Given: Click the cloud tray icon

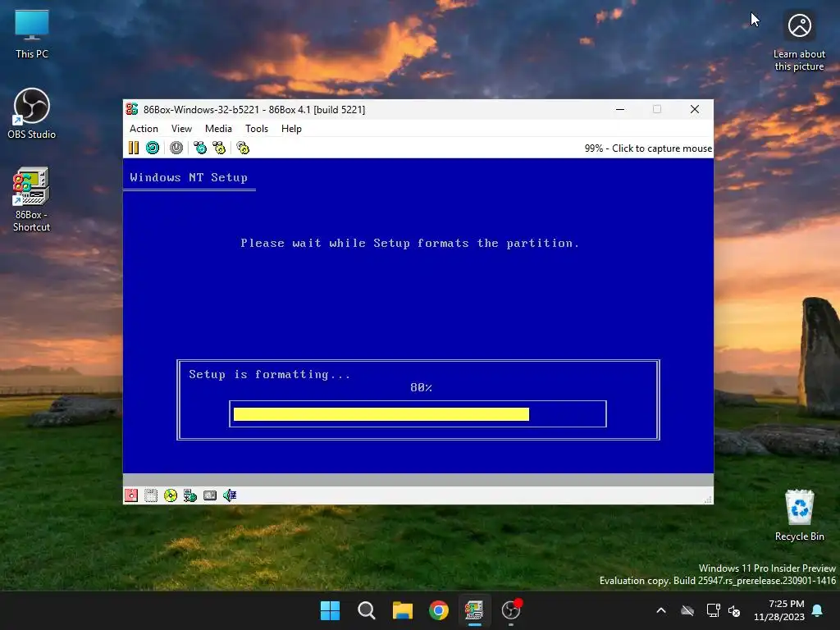Looking at the screenshot, I should pyautogui.click(x=687, y=610).
